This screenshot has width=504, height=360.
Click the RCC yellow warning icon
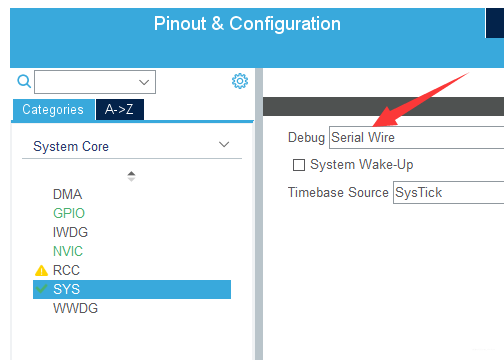[41, 270]
